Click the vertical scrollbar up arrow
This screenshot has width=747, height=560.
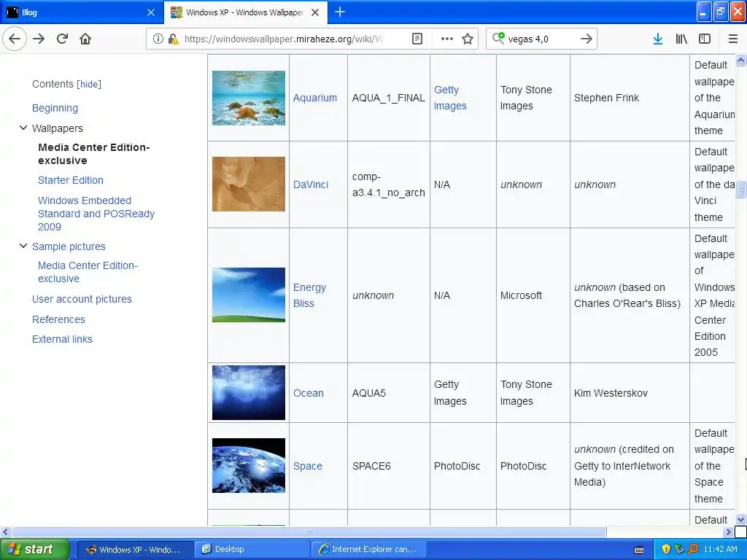pos(741,60)
